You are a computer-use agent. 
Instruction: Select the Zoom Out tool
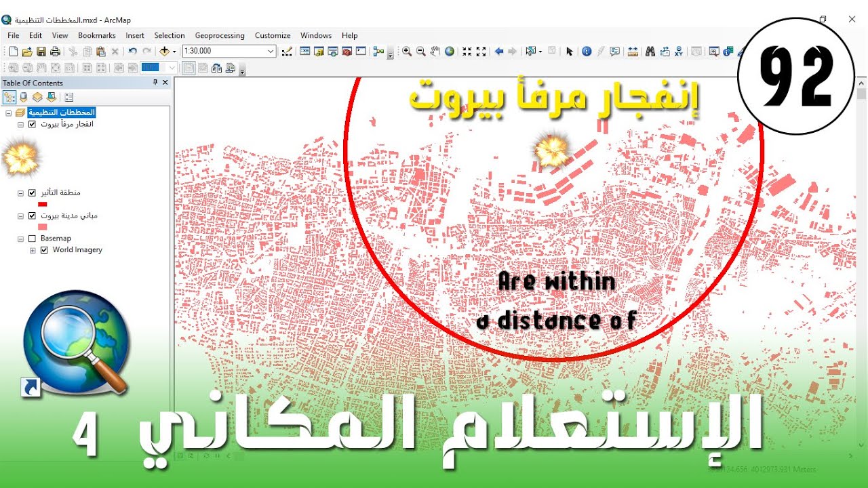pyautogui.click(x=421, y=52)
